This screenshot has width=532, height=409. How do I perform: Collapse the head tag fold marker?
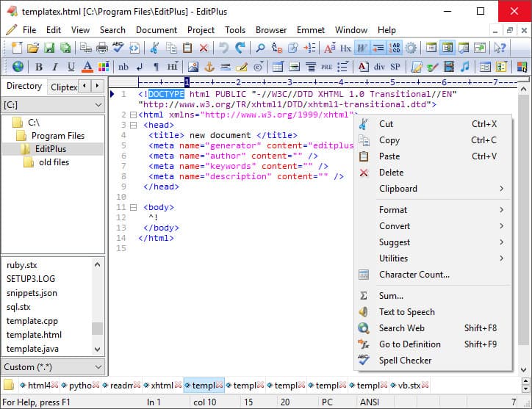tap(133, 126)
